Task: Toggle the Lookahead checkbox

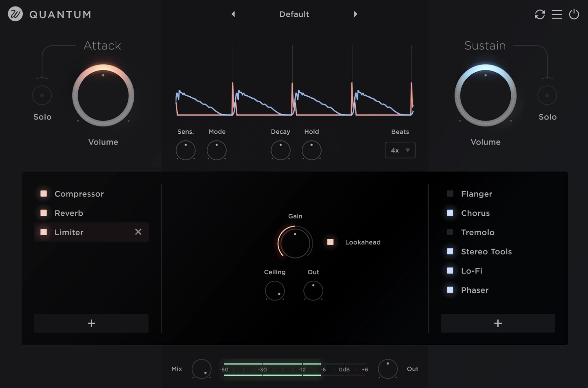Action: 330,242
